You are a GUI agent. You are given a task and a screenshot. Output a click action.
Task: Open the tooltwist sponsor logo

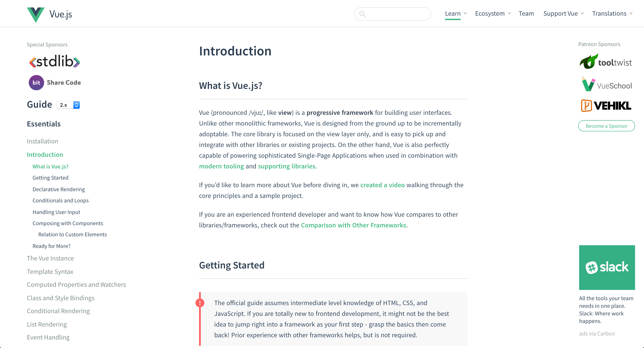pyautogui.click(x=606, y=61)
